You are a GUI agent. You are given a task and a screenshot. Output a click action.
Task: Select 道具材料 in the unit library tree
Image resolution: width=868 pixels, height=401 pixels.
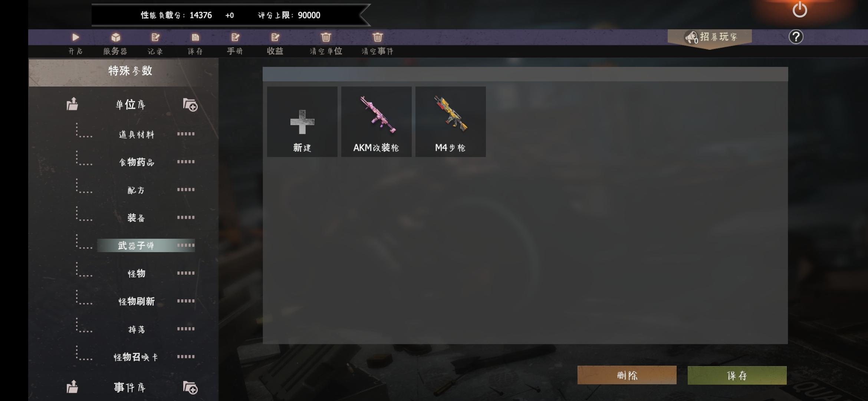pyautogui.click(x=136, y=134)
